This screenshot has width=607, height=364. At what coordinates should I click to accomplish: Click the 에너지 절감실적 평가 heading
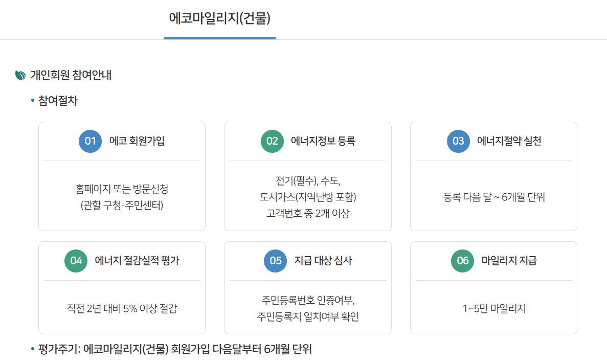click(x=137, y=261)
